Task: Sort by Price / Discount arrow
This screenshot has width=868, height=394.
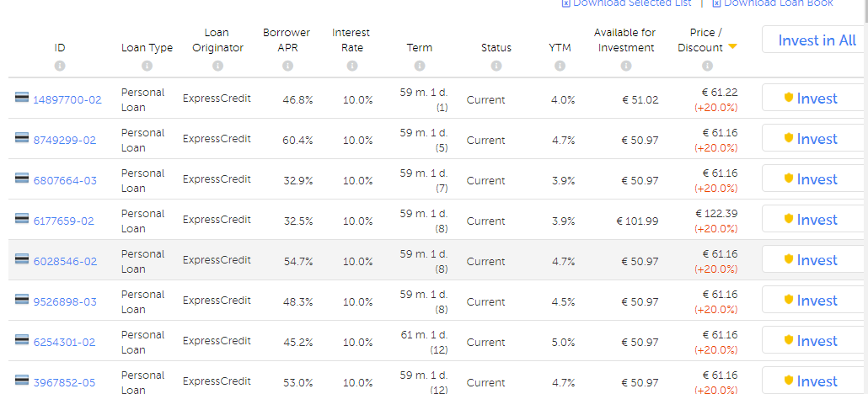Action: click(x=732, y=47)
